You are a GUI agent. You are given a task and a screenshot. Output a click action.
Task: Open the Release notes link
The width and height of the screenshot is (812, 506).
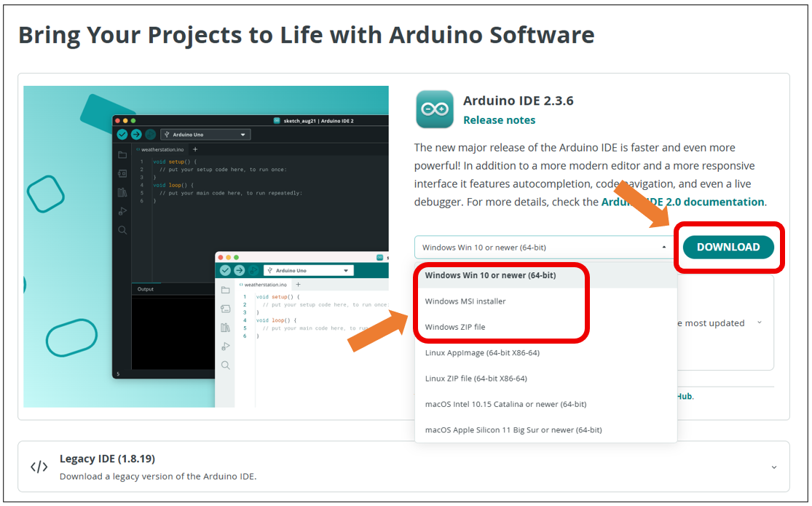tap(499, 120)
